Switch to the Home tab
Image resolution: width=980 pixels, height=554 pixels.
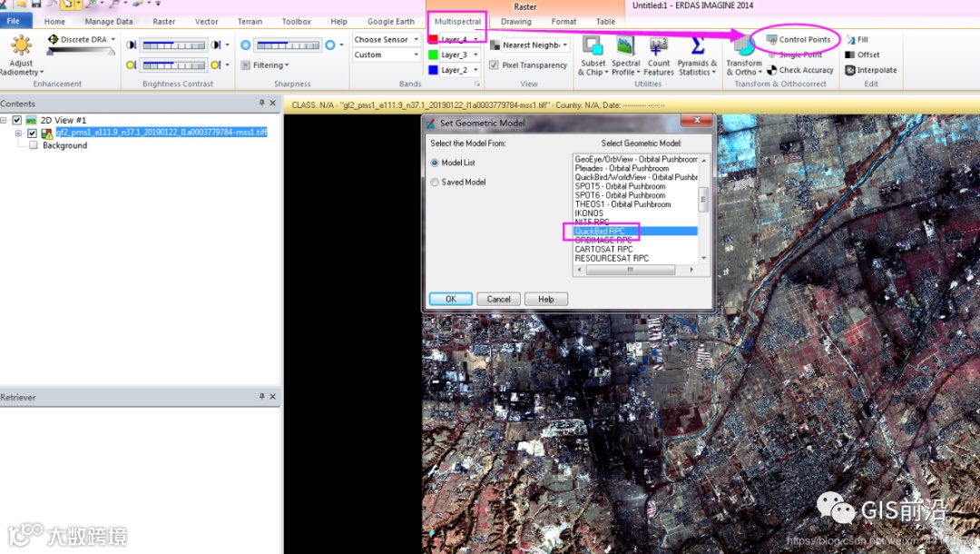pyautogui.click(x=54, y=21)
